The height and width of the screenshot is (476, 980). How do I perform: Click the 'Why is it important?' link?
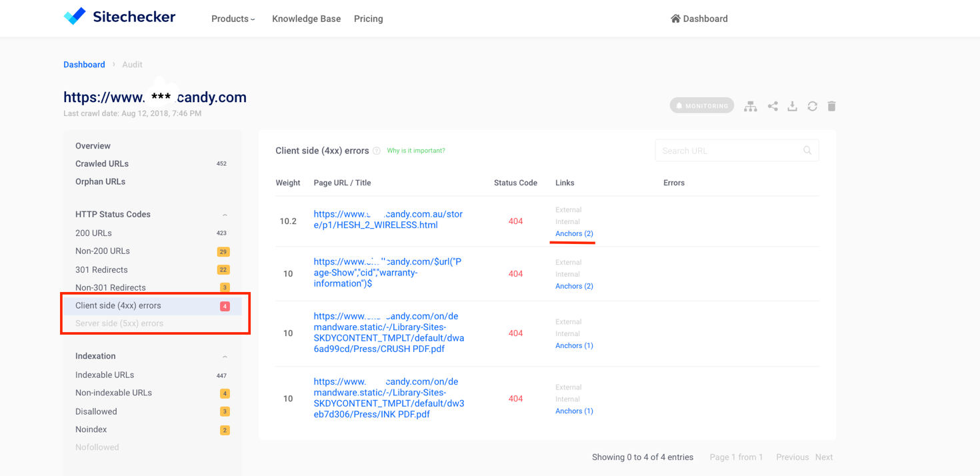tap(416, 151)
